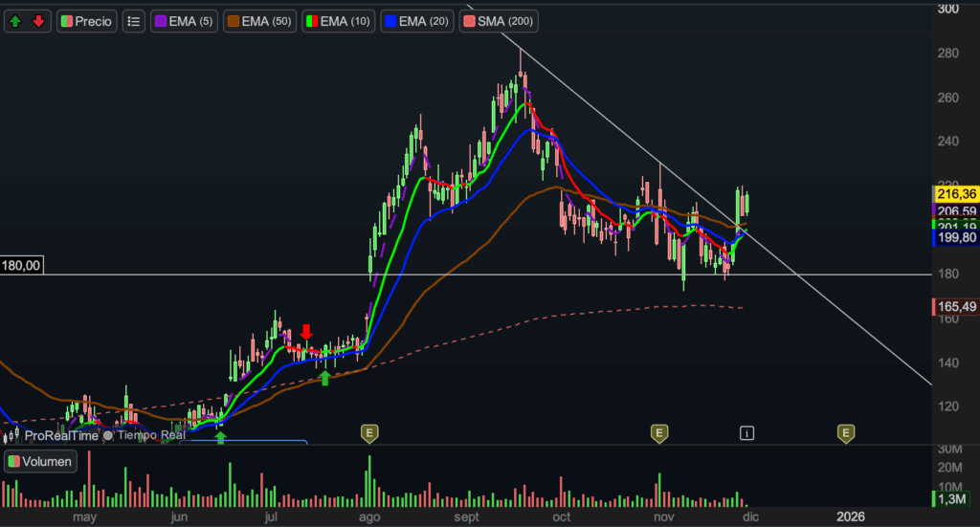
Task: Toggle the SMA (200) indicator
Action: [499, 20]
